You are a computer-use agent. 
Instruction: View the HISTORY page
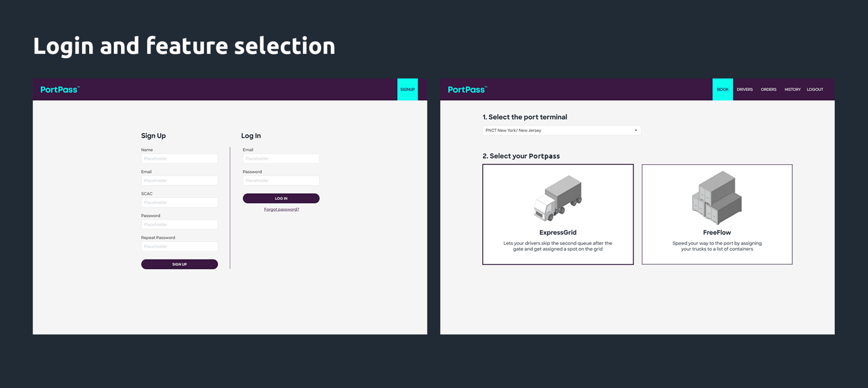(793, 89)
